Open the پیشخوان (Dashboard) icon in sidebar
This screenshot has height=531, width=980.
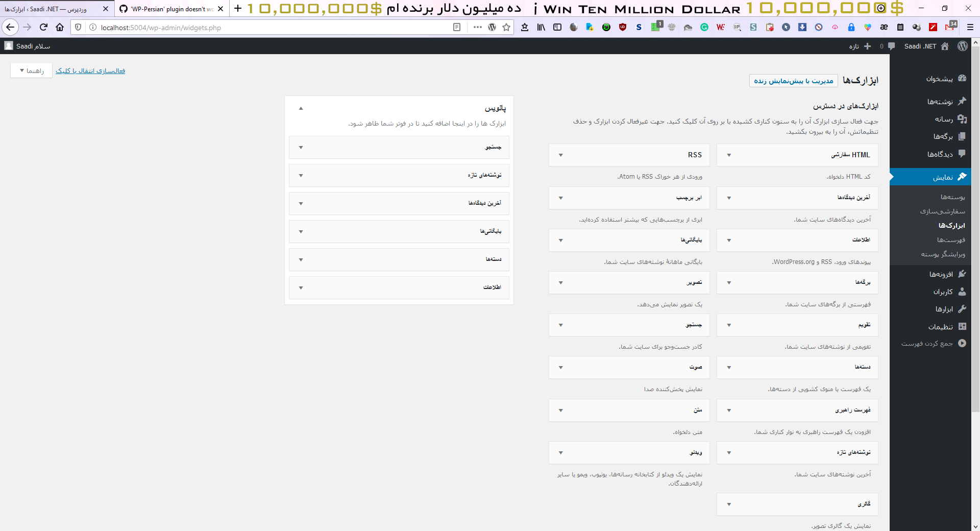963,78
